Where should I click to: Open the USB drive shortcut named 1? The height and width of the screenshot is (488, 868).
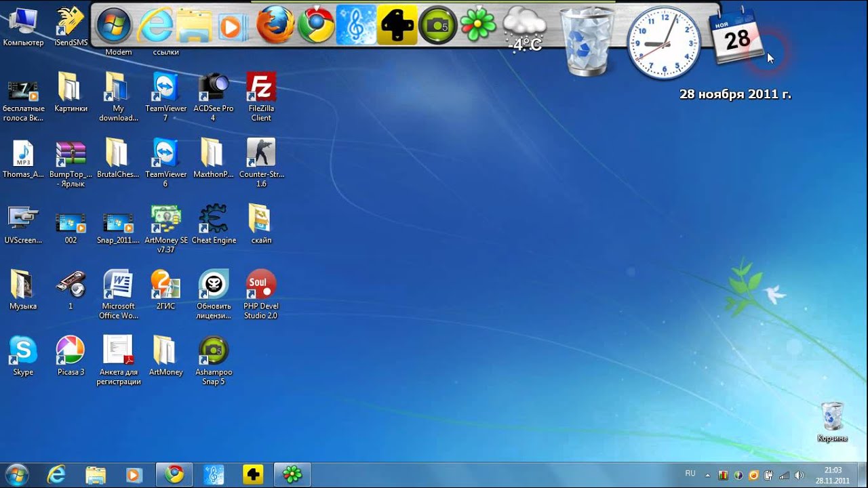tap(71, 290)
